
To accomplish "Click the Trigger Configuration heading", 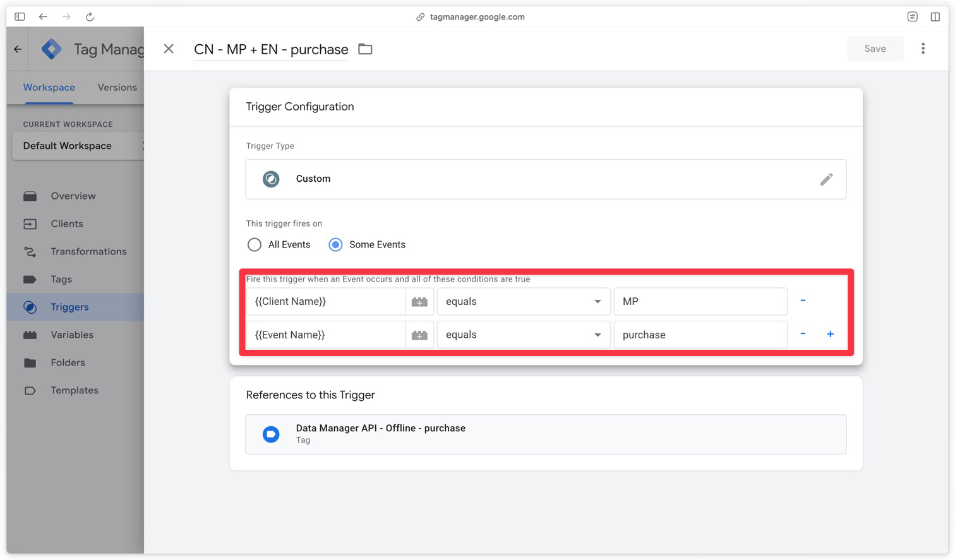I will [300, 107].
